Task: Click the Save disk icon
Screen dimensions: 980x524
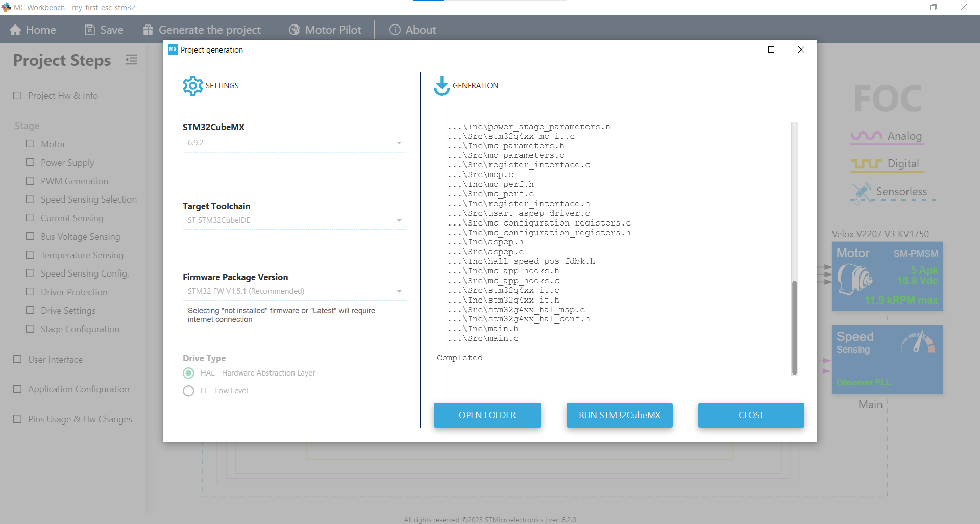Action: pyautogui.click(x=89, y=30)
